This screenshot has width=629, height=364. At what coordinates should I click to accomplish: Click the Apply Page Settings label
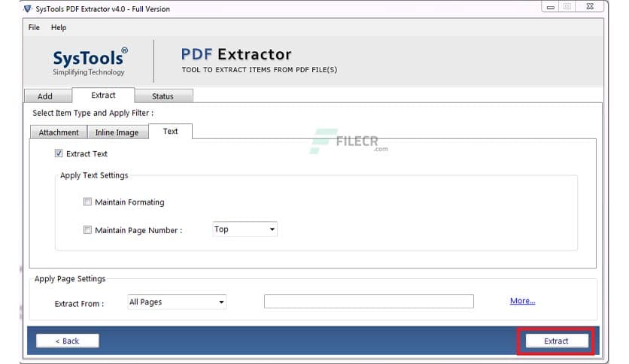pos(70,278)
